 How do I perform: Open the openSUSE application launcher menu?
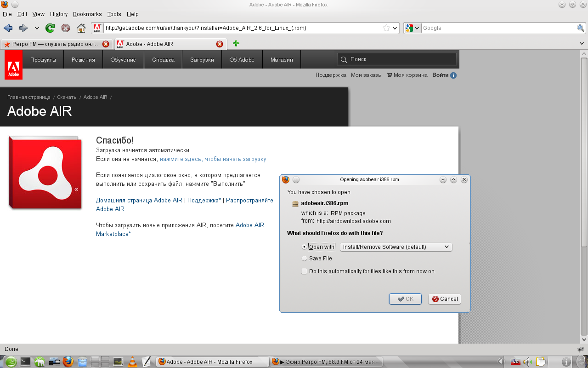tap(11, 362)
